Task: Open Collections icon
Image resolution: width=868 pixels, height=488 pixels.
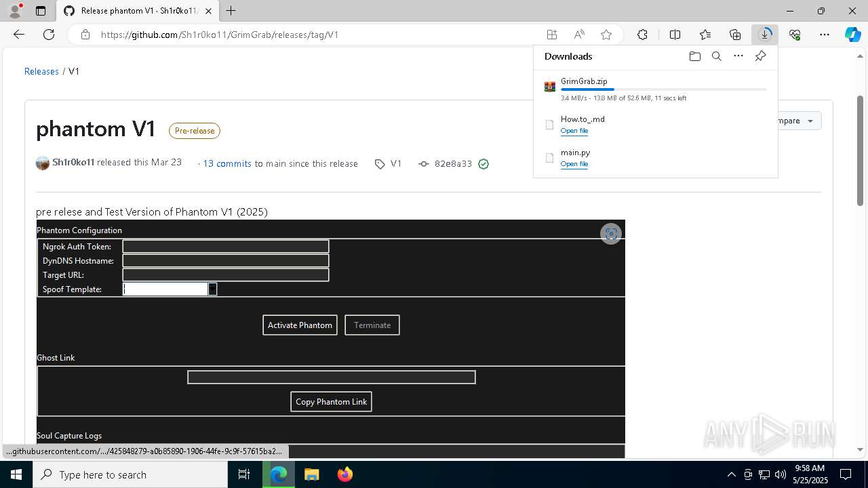Action: tap(735, 35)
